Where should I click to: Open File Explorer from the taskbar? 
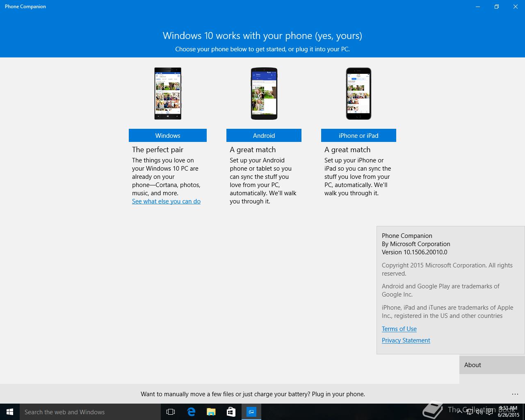211,412
